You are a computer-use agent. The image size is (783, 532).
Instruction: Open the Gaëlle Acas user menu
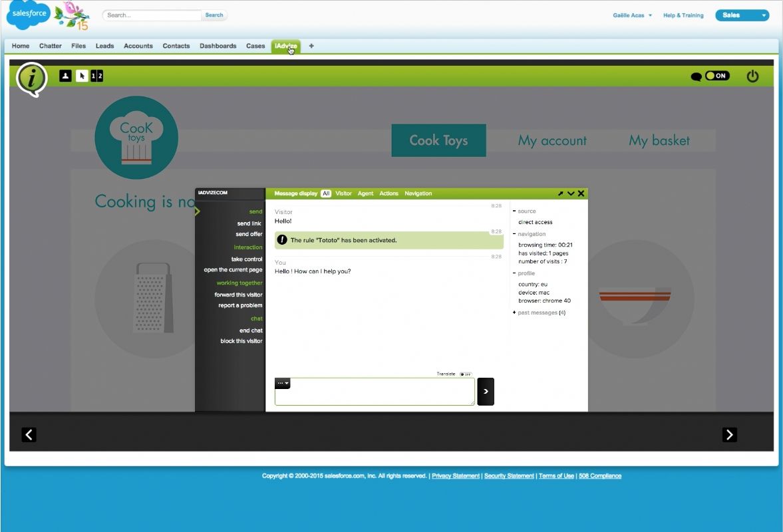[x=632, y=15]
